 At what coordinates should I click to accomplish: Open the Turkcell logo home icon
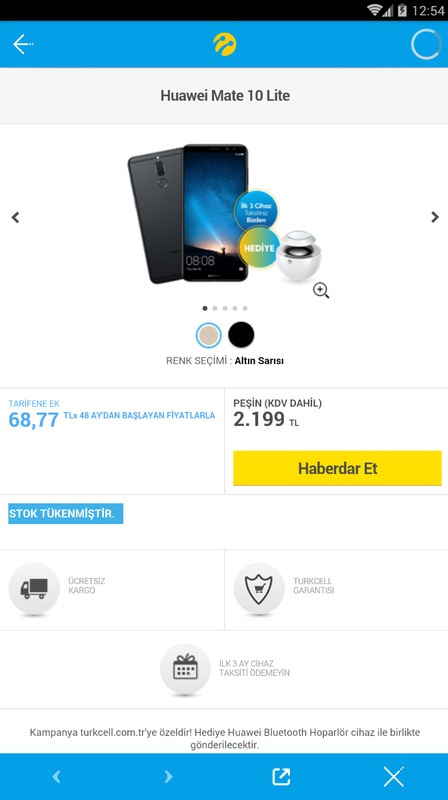225,44
